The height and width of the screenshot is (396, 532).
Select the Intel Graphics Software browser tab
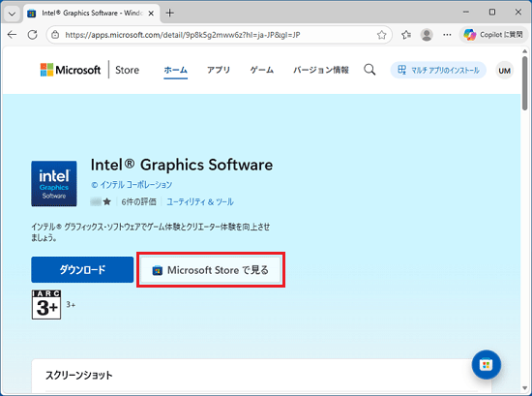click(92, 14)
